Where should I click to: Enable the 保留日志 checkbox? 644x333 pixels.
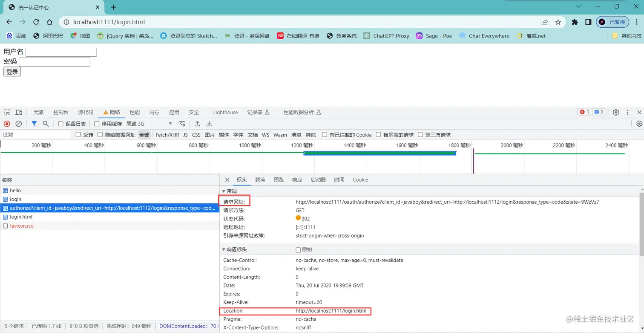60,124
